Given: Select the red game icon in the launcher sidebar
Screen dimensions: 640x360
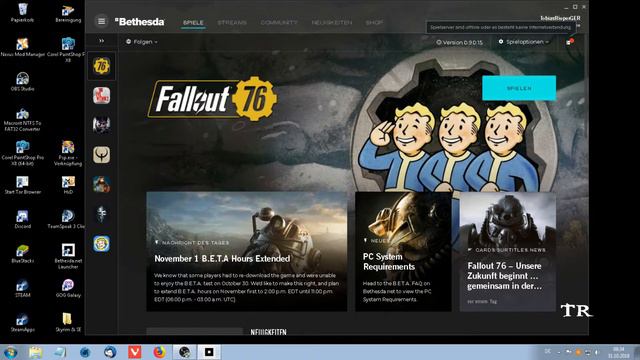Looking at the screenshot, I should 101,96.
